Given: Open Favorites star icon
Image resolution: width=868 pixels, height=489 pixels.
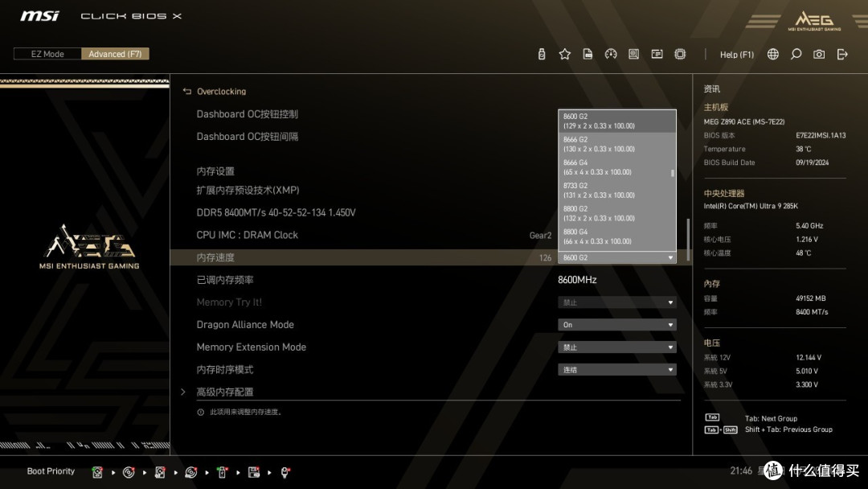Looking at the screenshot, I should pos(565,54).
